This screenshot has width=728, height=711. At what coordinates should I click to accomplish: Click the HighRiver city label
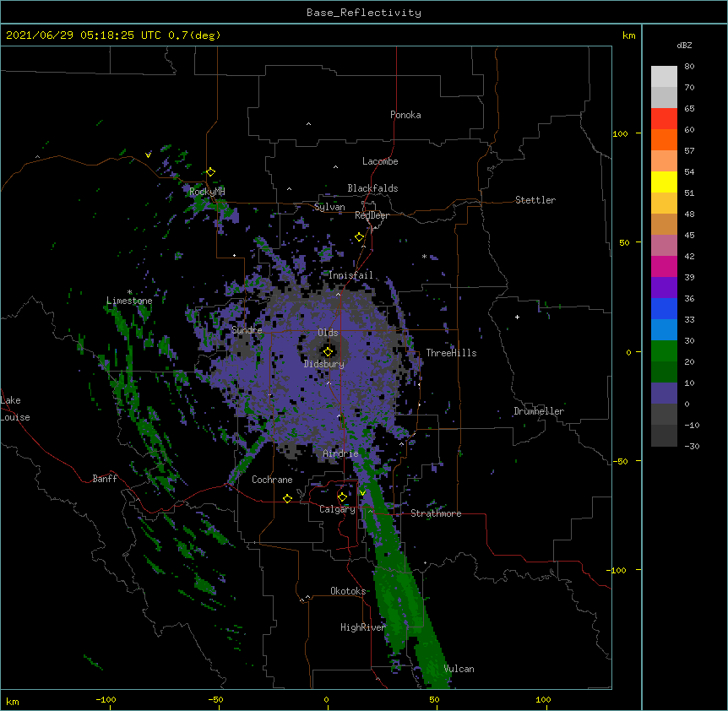point(363,627)
